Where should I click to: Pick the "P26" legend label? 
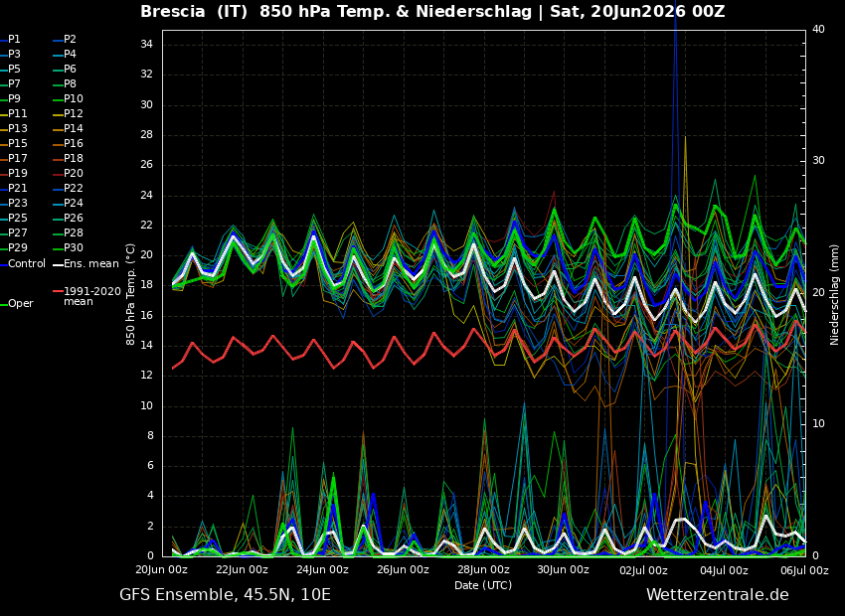point(74,218)
